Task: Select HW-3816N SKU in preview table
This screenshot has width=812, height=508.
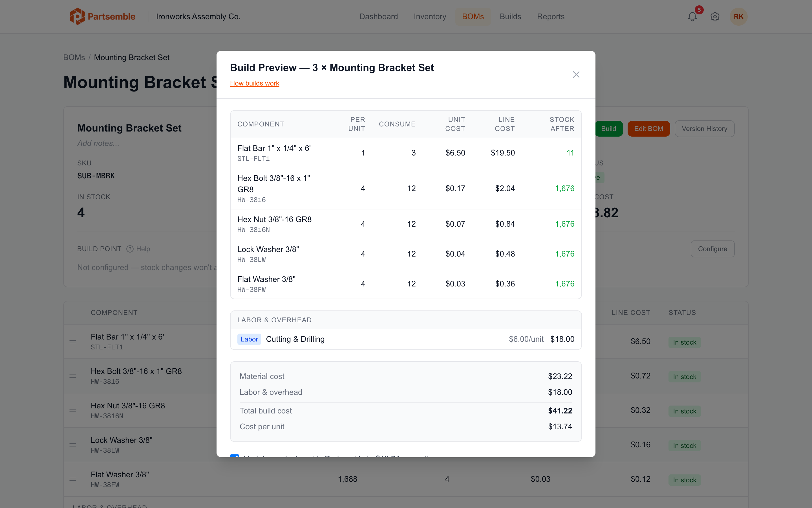Action: pyautogui.click(x=253, y=230)
